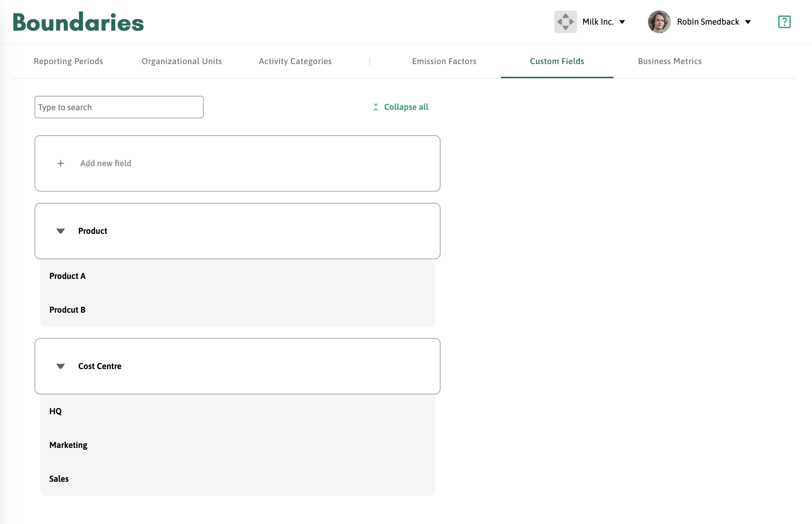The image size is (812, 524).
Task: Focus the Type to search input
Action: click(x=119, y=107)
